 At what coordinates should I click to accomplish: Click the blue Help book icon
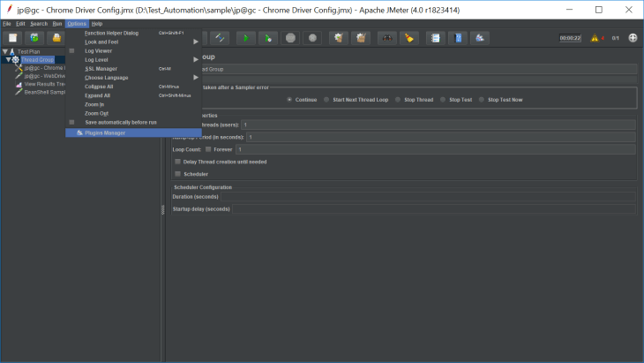(x=458, y=38)
